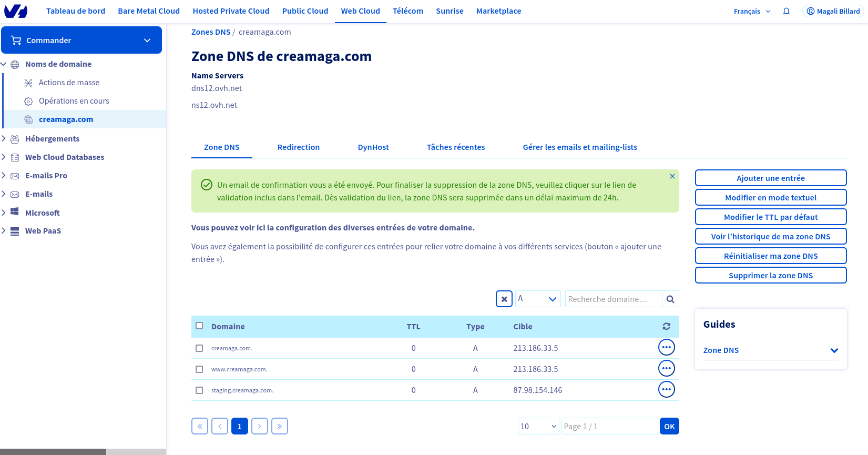
Task: Check the creamaga.com. record checkbox
Action: 199,348
